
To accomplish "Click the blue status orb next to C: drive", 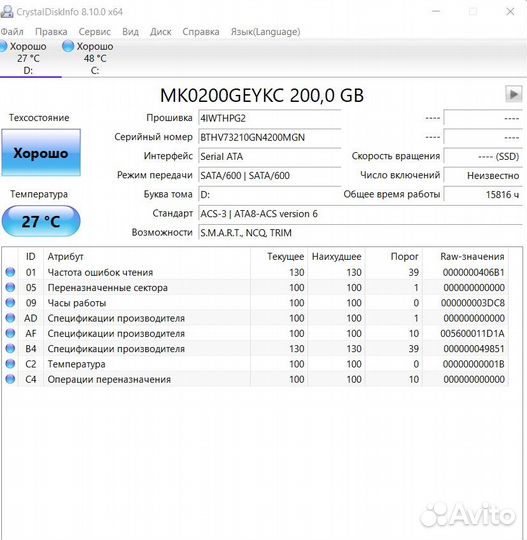I will [x=68, y=46].
